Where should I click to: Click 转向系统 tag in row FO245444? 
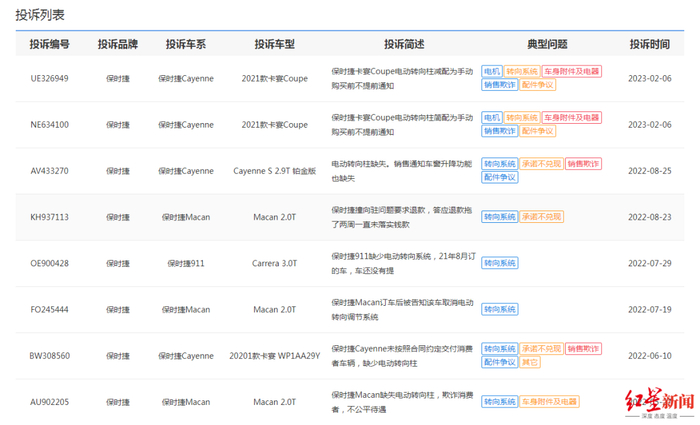(x=500, y=309)
